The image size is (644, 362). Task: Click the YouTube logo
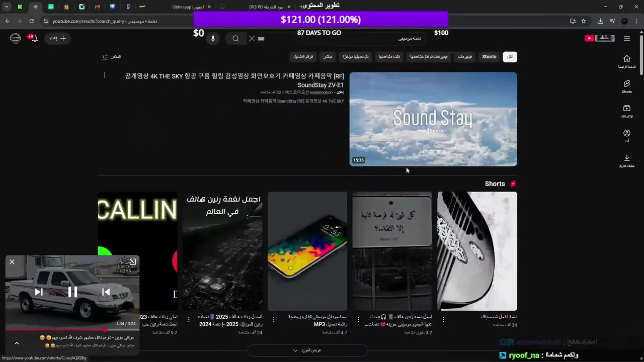click(600, 38)
